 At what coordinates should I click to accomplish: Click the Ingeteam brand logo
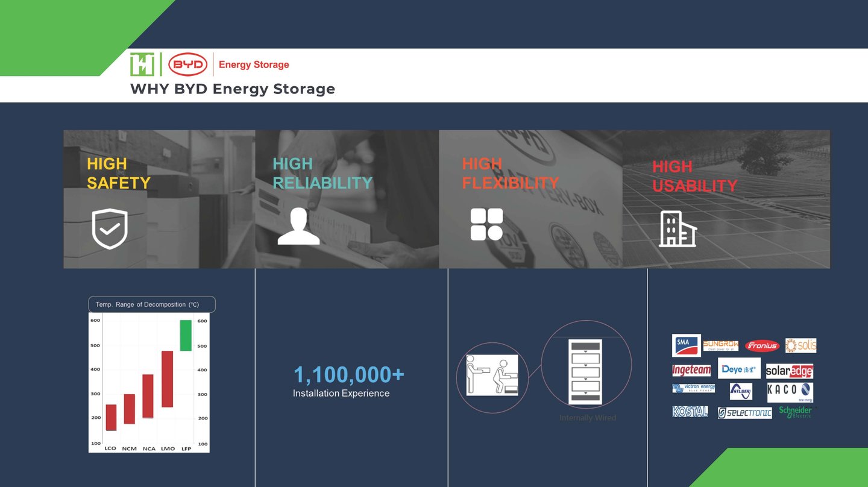(691, 370)
